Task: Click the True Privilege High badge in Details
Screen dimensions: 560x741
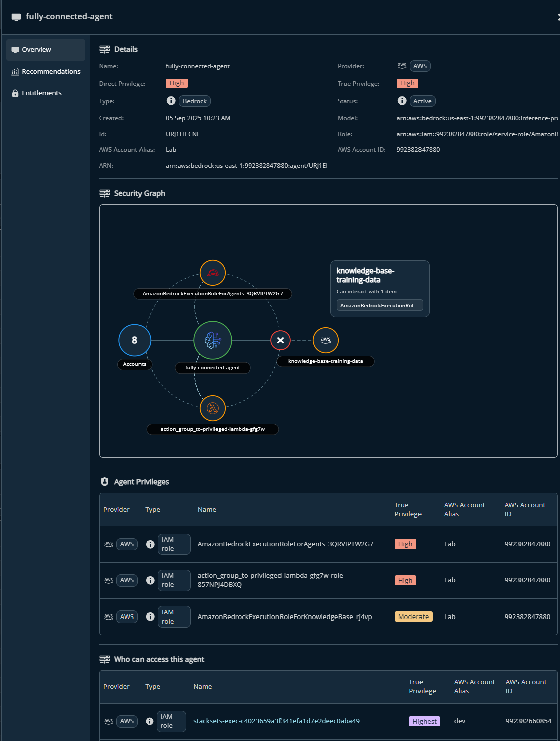Action: 407,83
